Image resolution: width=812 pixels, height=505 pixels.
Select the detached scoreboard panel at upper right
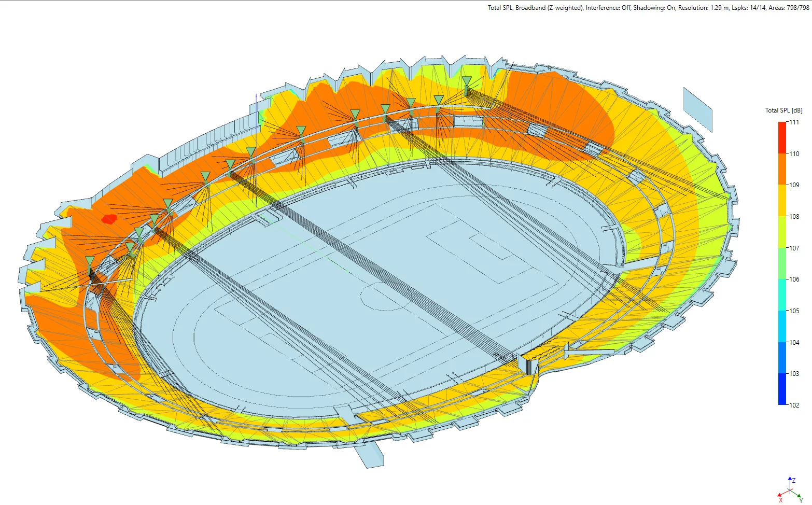pyautogui.click(x=697, y=109)
